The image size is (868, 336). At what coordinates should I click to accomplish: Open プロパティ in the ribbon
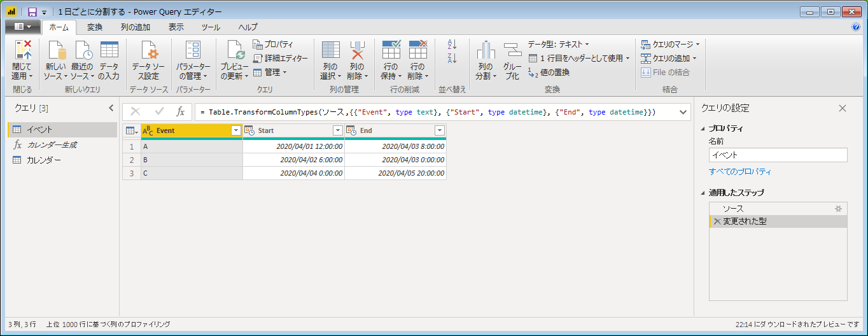point(273,44)
